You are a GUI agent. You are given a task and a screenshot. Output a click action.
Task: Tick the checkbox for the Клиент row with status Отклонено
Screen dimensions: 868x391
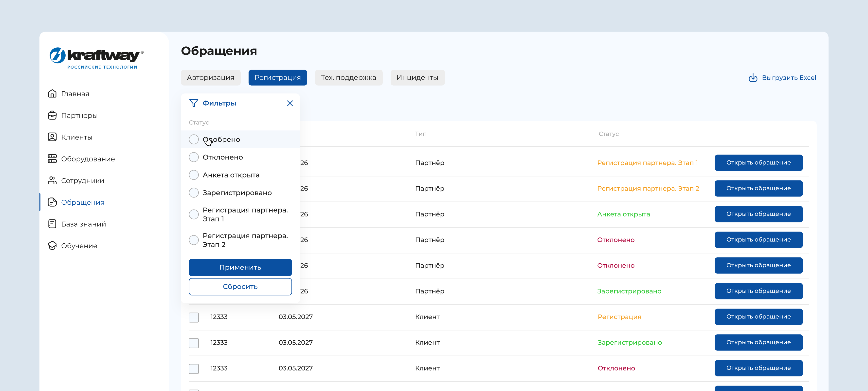194,368
